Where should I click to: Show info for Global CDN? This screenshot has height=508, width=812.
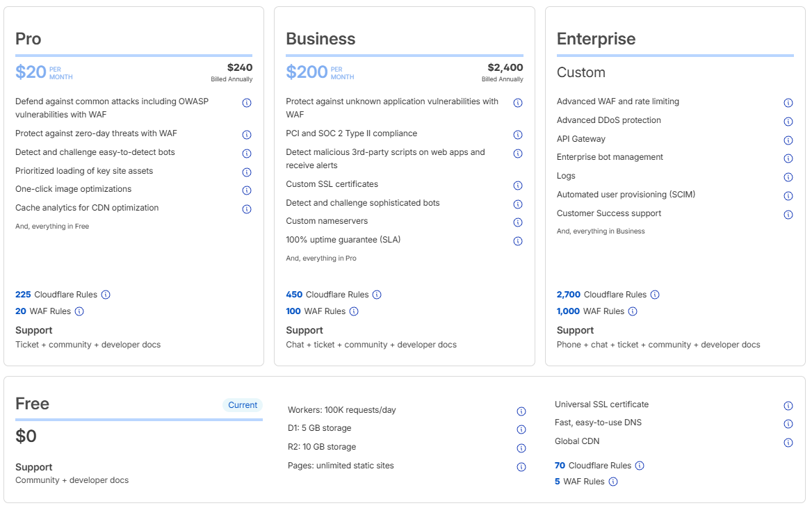click(x=788, y=442)
